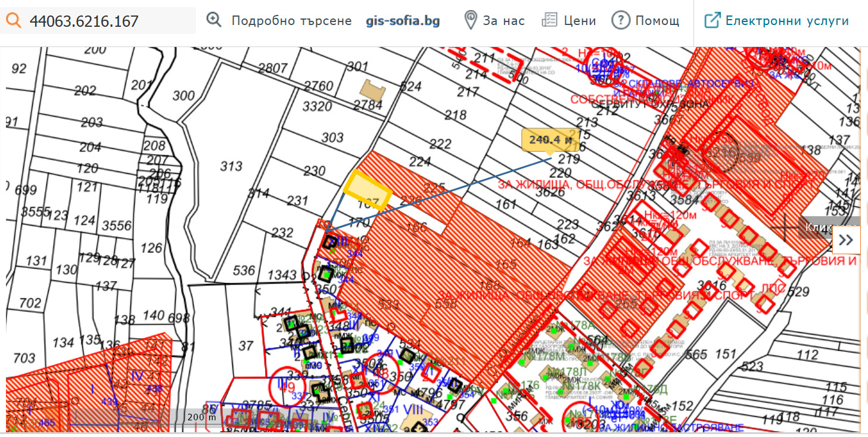
Task: Click the search field containing 44063.6216.167
Action: click(x=101, y=20)
